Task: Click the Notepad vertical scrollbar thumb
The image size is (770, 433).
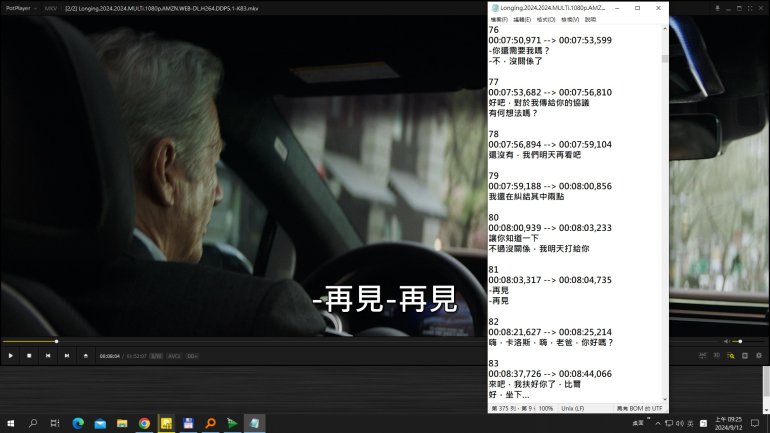Action: [x=665, y=58]
